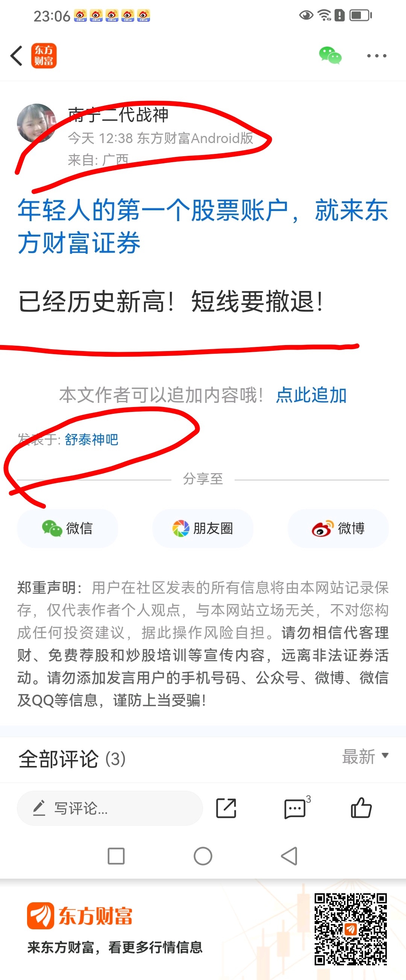This screenshot has height=980, width=406.
Task: Share via the green WeChat icon in header
Action: coord(330,56)
